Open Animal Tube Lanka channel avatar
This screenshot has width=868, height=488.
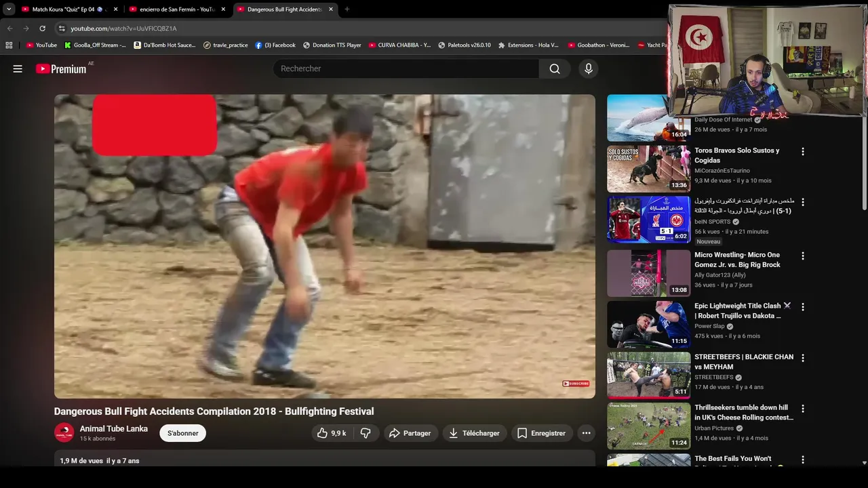64,432
